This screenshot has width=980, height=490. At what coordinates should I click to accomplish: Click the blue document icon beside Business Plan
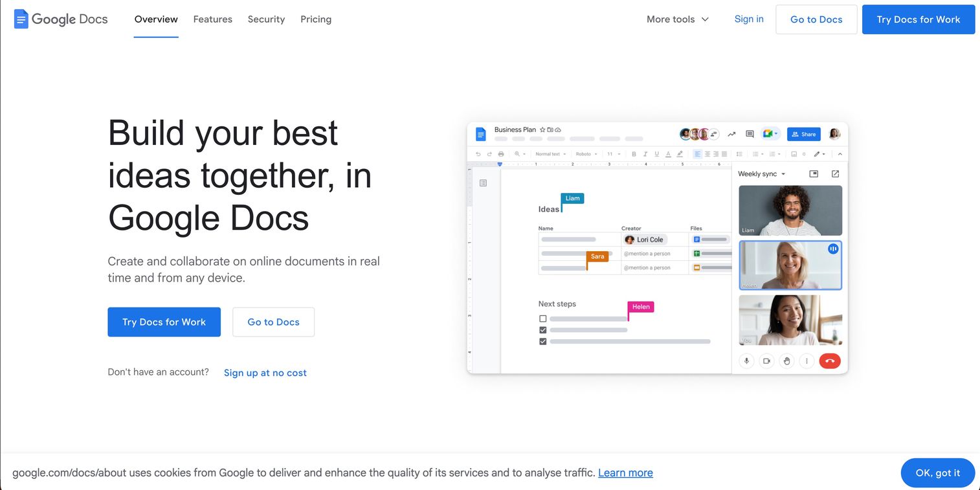pyautogui.click(x=480, y=134)
